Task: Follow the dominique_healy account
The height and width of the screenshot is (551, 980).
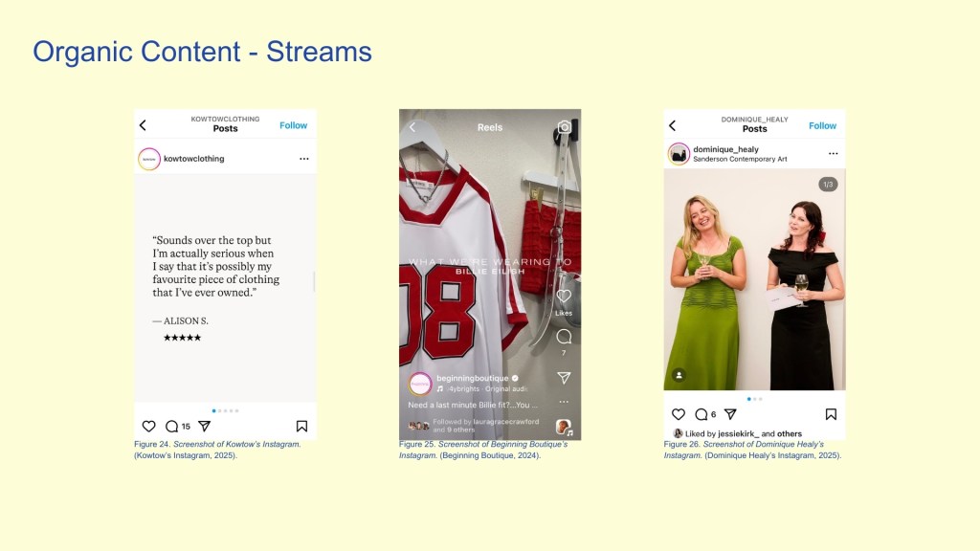Action: click(x=822, y=125)
